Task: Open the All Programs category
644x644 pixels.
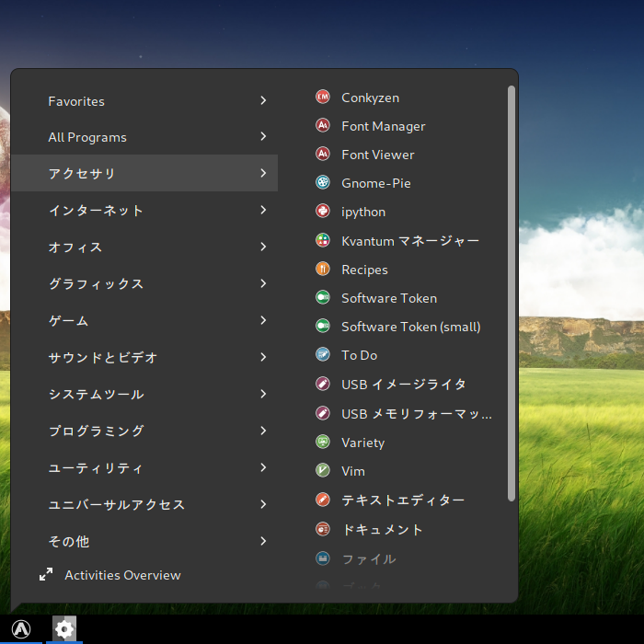Action: pyautogui.click(x=144, y=137)
